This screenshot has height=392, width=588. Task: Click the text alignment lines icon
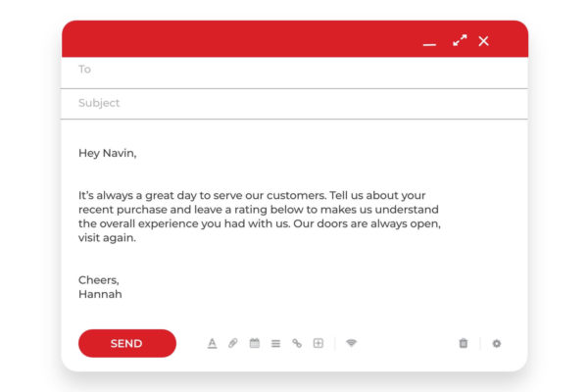pyautogui.click(x=275, y=343)
